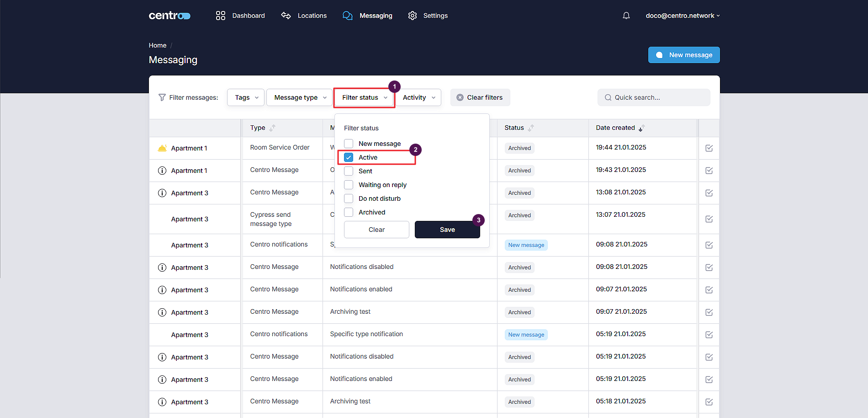Image resolution: width=868 pixels, height=418 pixels.
Task: Sort by Date created arrow icon
Action: 641,128
